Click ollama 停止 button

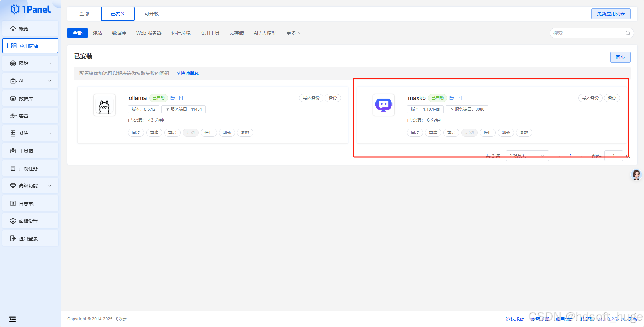[209, 133]
